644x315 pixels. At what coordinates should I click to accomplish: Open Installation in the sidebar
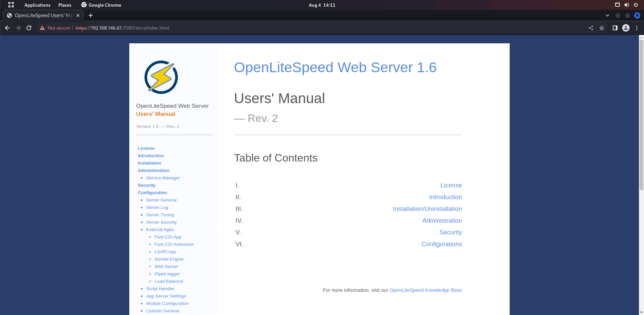[x=149, y=163]
